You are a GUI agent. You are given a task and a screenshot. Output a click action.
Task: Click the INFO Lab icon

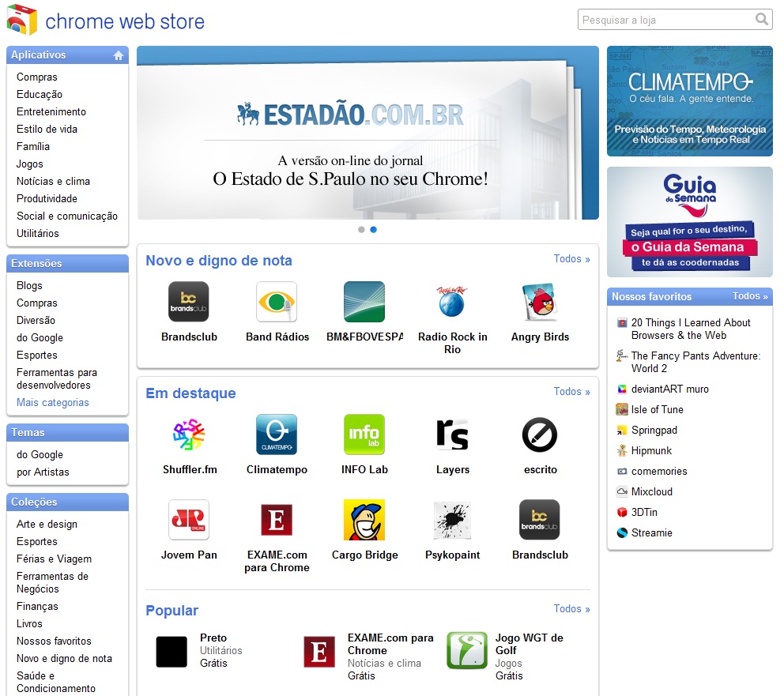364,434
